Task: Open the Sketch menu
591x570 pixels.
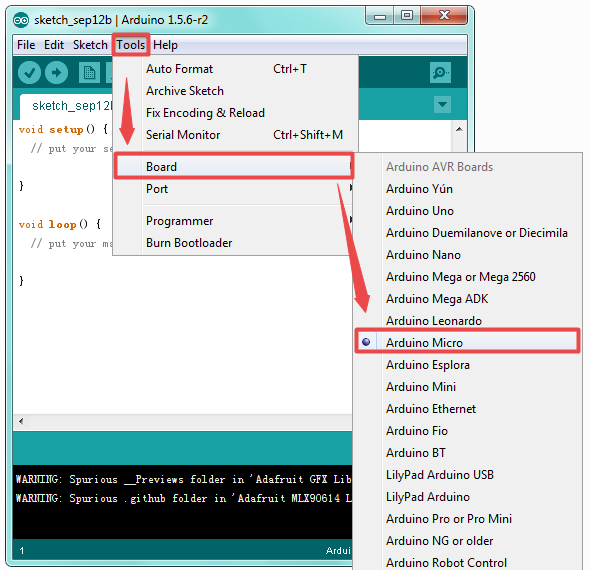Action: 90,45
